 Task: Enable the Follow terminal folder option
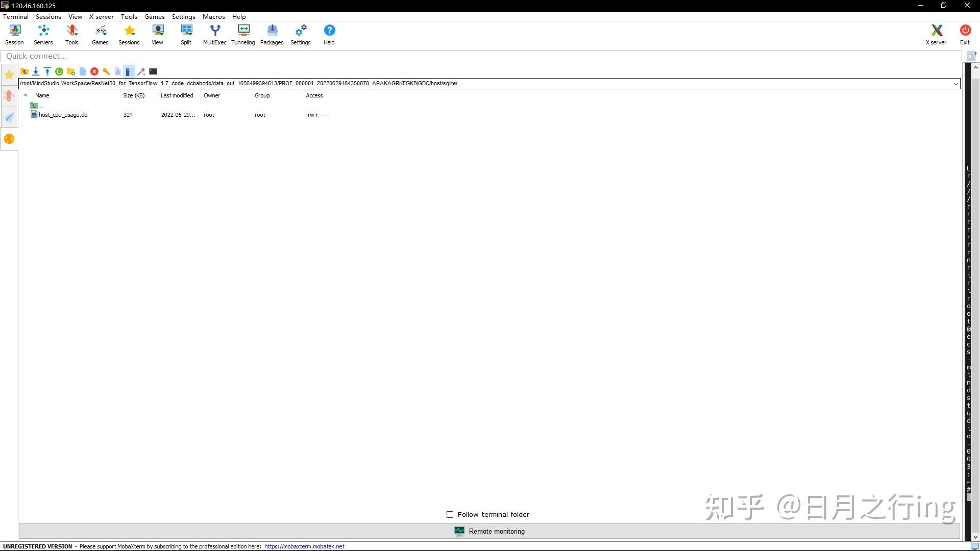point(450,514)
